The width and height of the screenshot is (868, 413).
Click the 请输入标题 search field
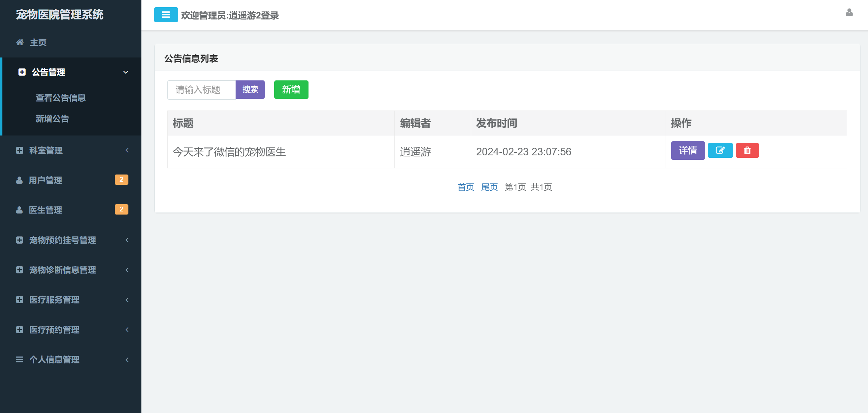pos(201,90)
